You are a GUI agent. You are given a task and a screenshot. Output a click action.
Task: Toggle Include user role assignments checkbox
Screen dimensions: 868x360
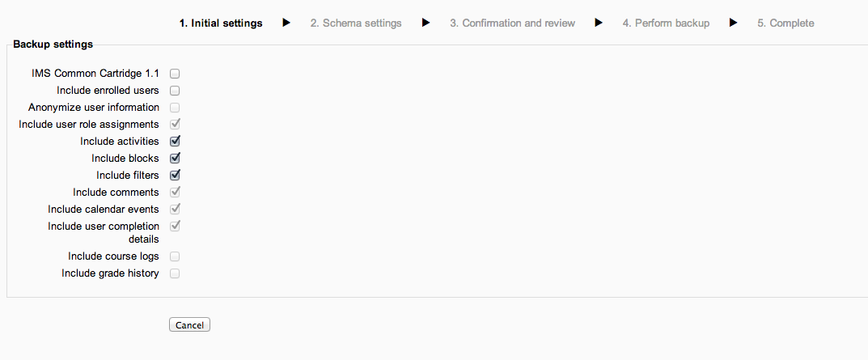point(175,124)
